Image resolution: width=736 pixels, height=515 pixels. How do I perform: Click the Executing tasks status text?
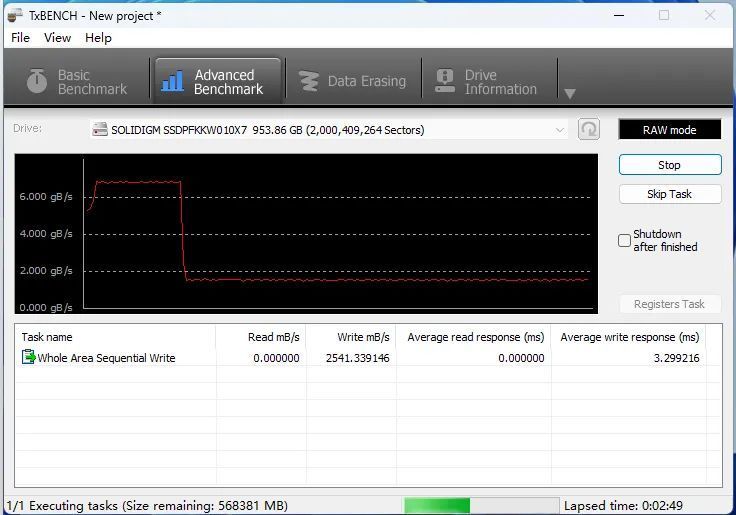[x=147, y=506]
